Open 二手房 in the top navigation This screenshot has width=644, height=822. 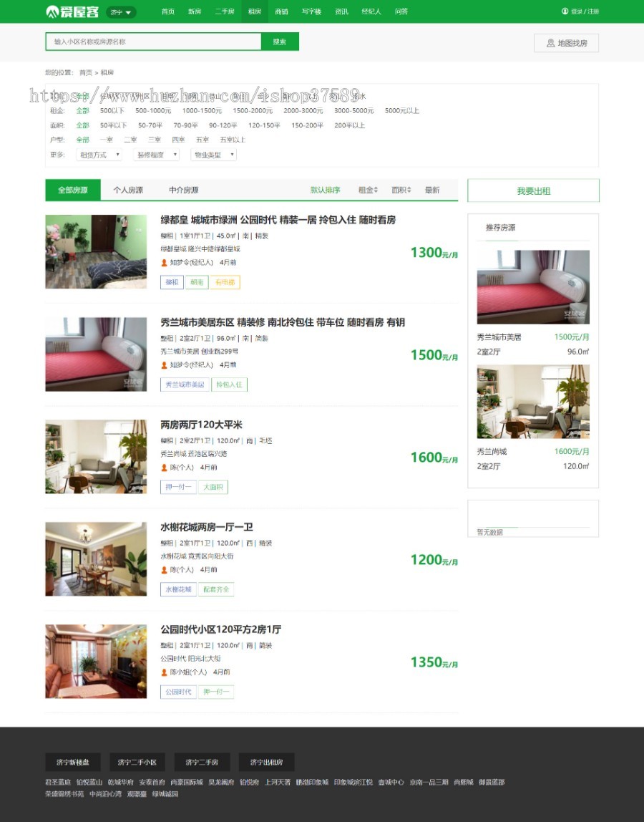[225, 11]
